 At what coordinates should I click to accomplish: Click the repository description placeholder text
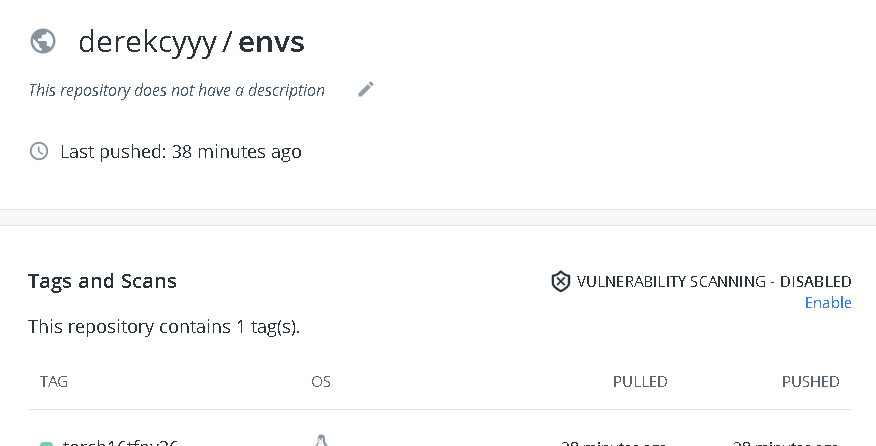tap(176, 90)
